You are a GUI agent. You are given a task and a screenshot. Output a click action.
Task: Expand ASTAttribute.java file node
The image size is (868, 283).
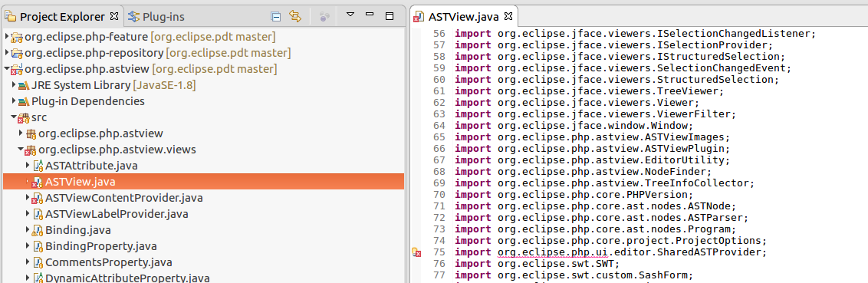(x=28, y=166)
